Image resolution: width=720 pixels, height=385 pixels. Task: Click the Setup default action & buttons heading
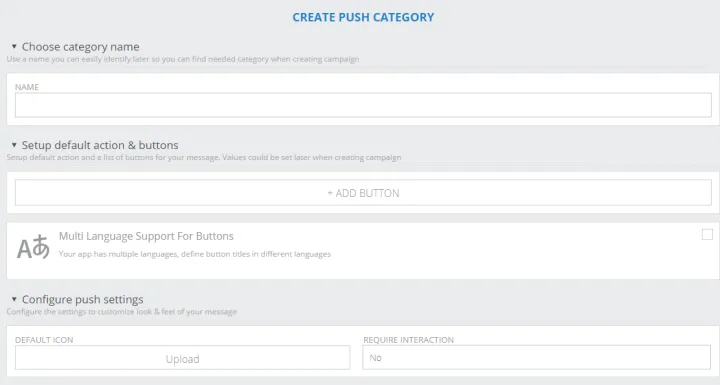click(x=100, y=145)
